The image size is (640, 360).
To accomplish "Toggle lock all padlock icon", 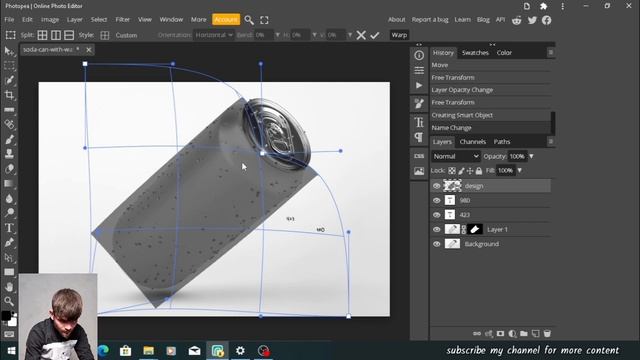I will [479, 171].
